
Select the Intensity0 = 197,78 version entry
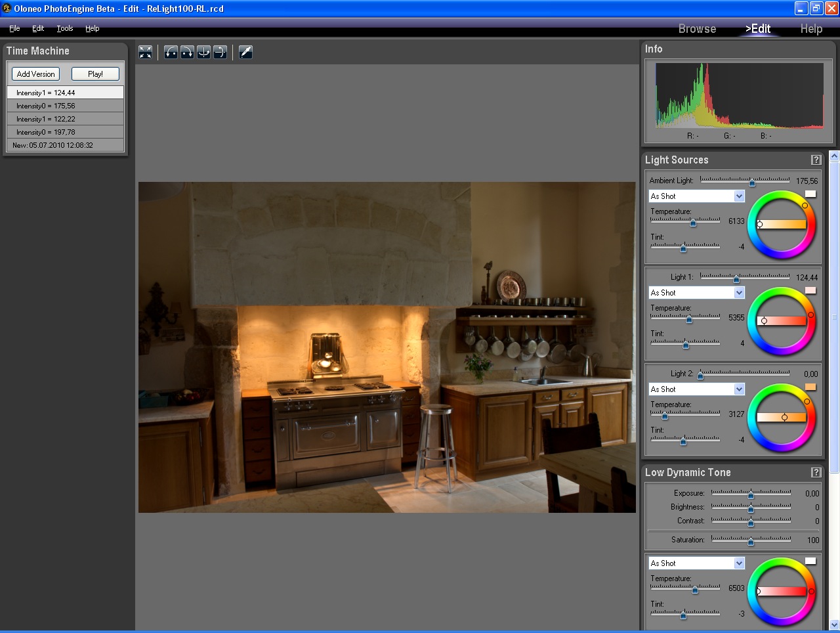65,133
